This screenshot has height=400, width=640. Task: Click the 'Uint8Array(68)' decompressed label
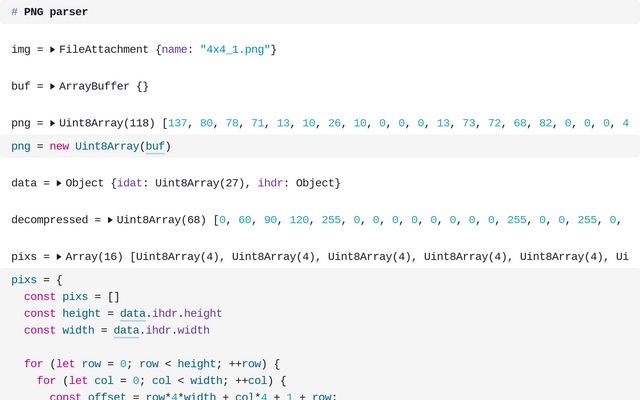pos(161,220)
